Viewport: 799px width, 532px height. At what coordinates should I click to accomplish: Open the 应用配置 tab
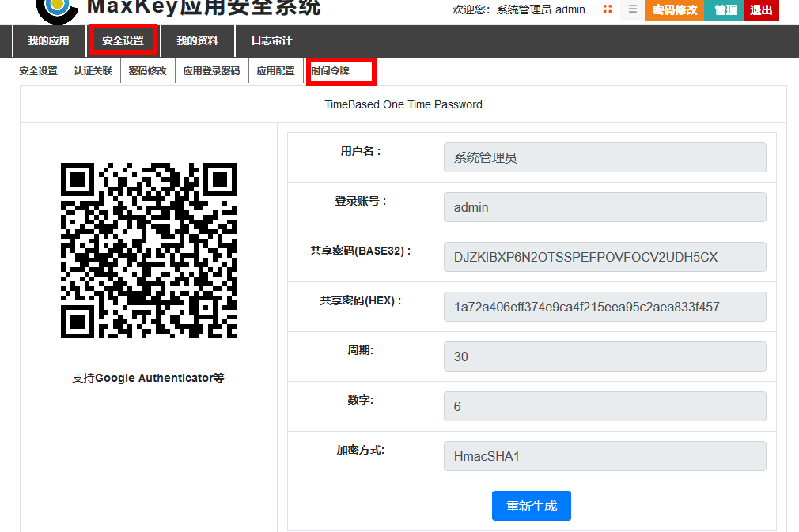[x=275, y=71]
